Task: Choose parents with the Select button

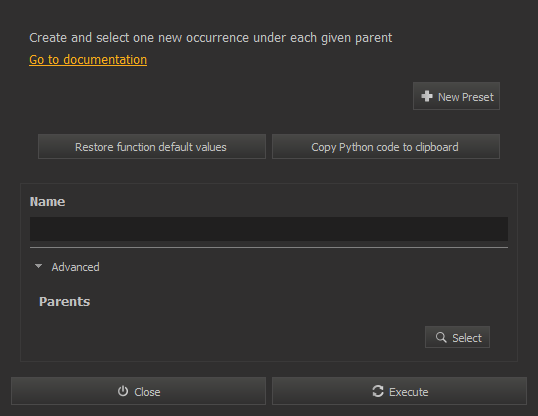Action: coord(457,337)
